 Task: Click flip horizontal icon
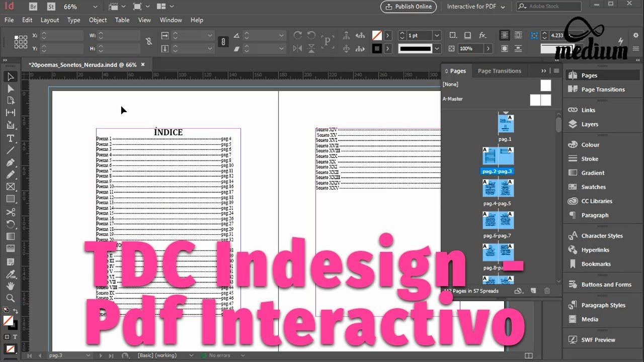point(298,49)
